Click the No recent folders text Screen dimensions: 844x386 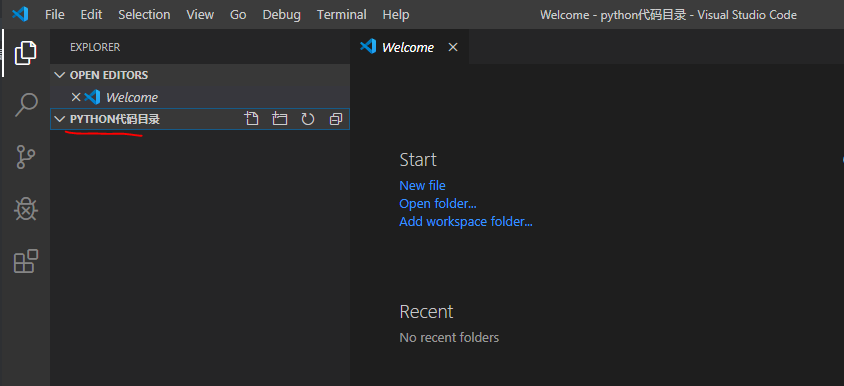tap(449, 338)
